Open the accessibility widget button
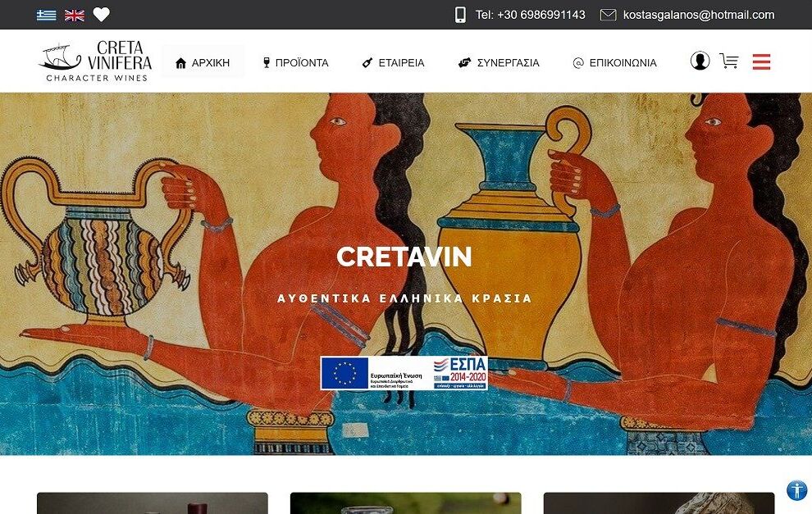 pos(796,489)
